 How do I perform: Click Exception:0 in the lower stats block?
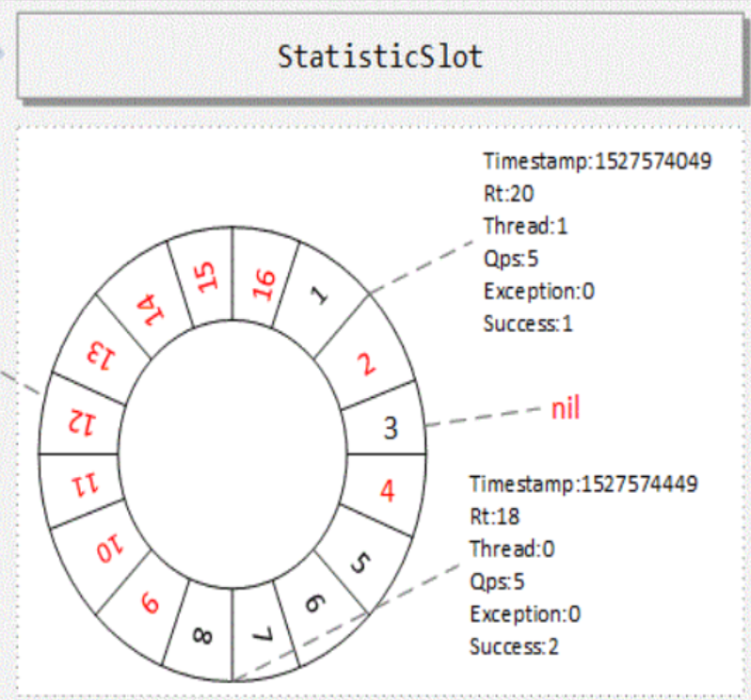[525, 613]
